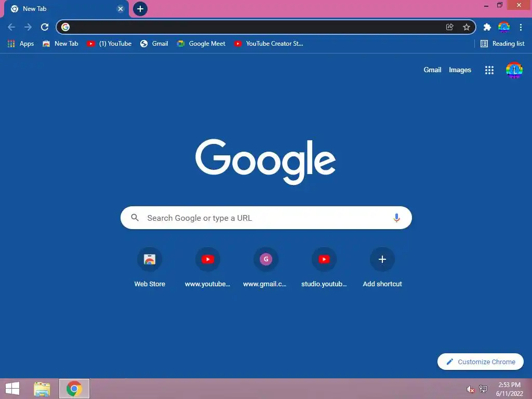Viewport: 532px width, 399px height.
Task: Click the Google icon in the address bar
Action: (x=65, y=27)
